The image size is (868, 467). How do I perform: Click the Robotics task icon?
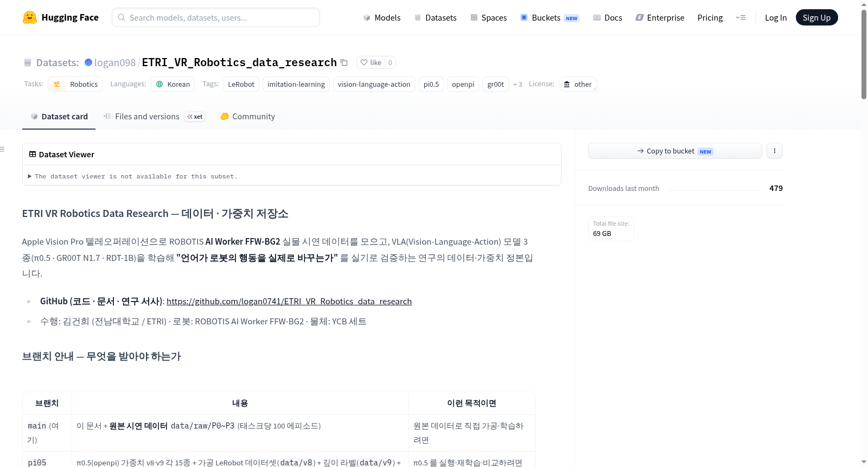57,84
